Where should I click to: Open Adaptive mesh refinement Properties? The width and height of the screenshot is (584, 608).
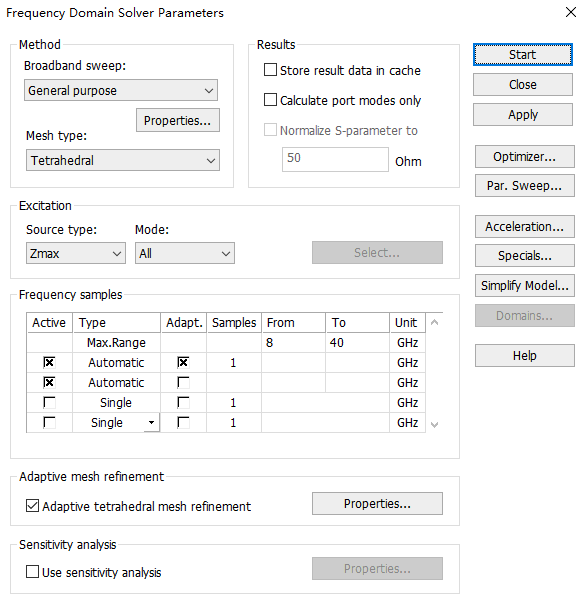377,504
